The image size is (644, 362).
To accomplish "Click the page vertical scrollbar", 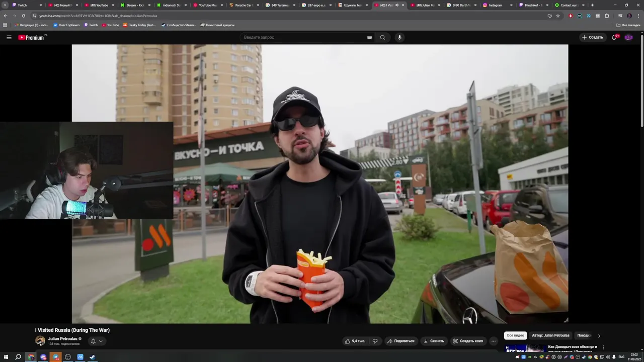I will click(641, 80).
